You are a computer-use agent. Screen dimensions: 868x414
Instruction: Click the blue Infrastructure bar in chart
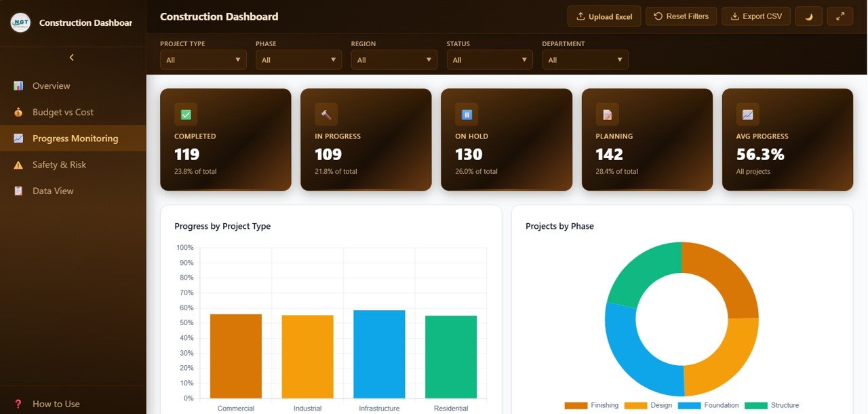379,354
